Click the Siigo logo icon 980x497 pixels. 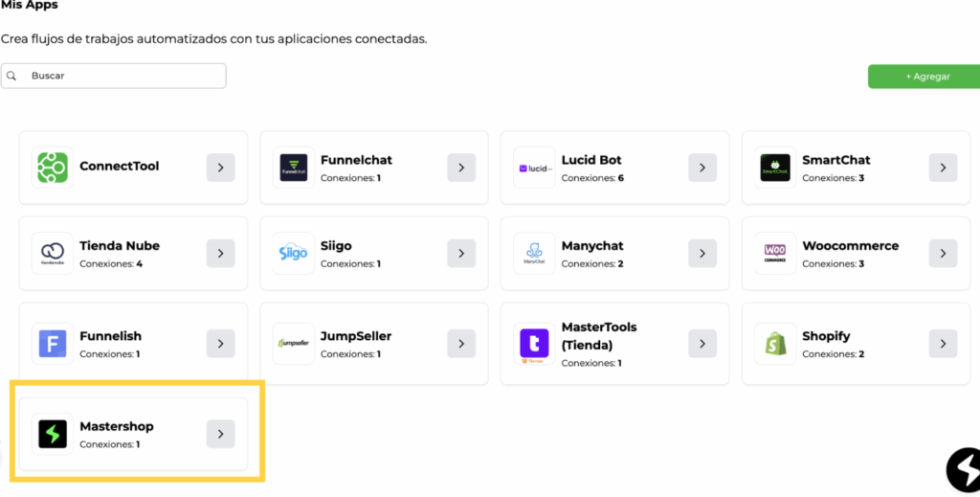pyautogui.click(x=293, y=254)
